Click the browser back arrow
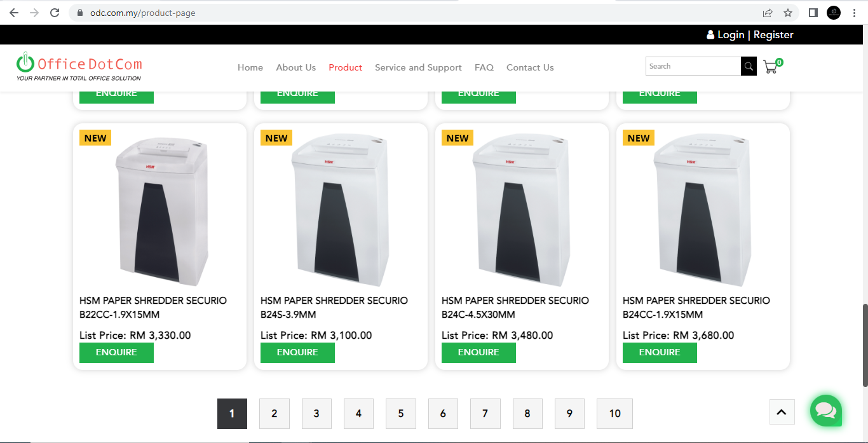Viewport: 868px width, 443px height. coord(14,13)
